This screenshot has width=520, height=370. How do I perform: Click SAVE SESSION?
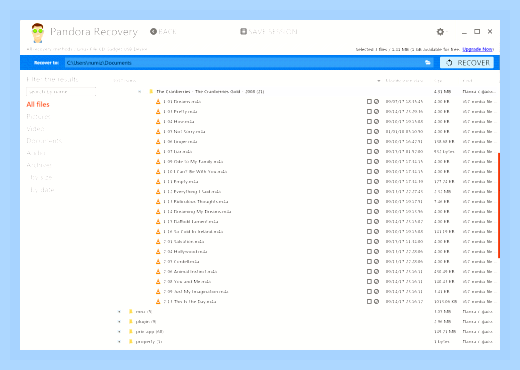[x=269, y=31]
